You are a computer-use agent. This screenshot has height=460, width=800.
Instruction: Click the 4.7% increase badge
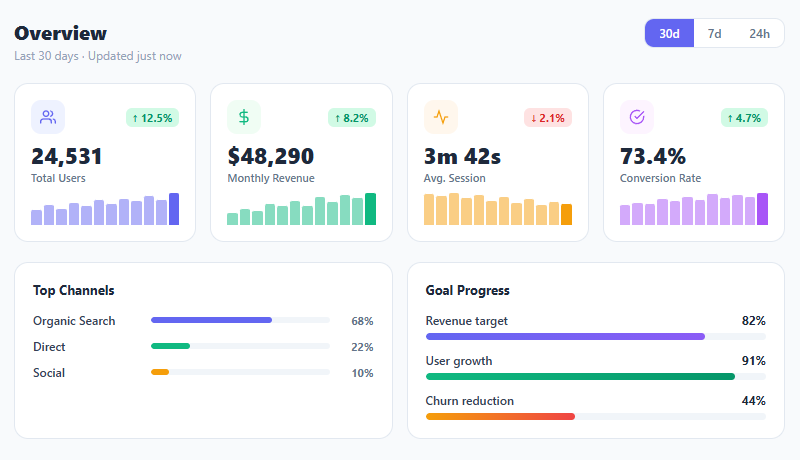point(744,118)
